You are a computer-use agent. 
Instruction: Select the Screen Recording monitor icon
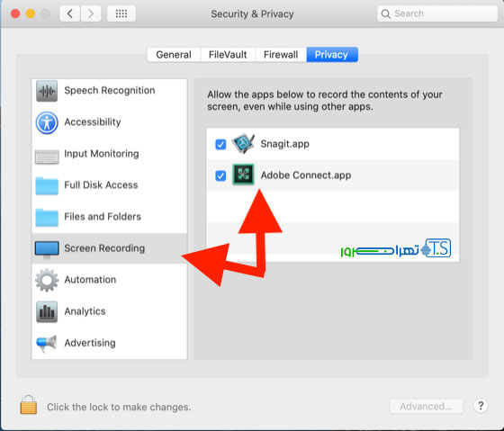(47, 249)
